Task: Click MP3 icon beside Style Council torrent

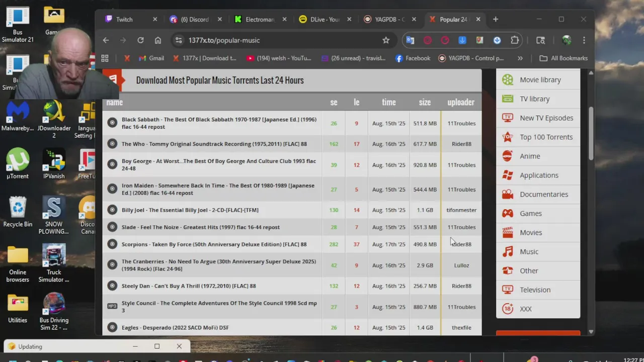Action: coord(112,306)
